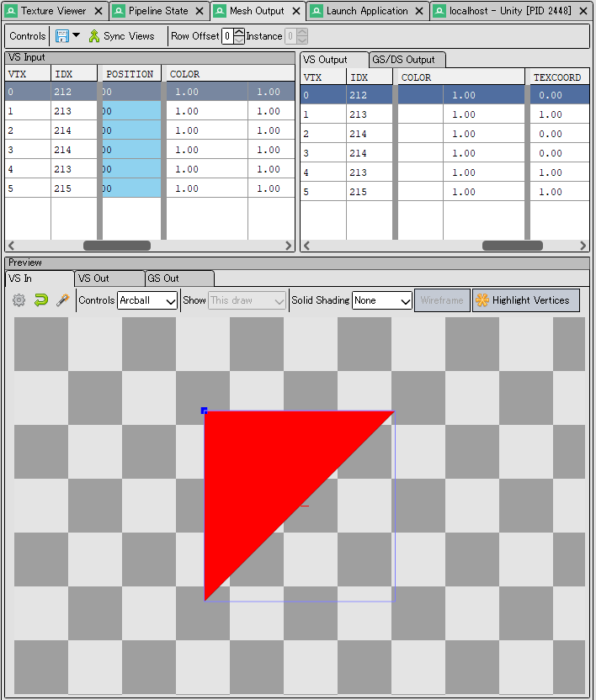The image size is (596, 700).
Task: Select VS Input row with VTX 2
Action: (150, 130)
